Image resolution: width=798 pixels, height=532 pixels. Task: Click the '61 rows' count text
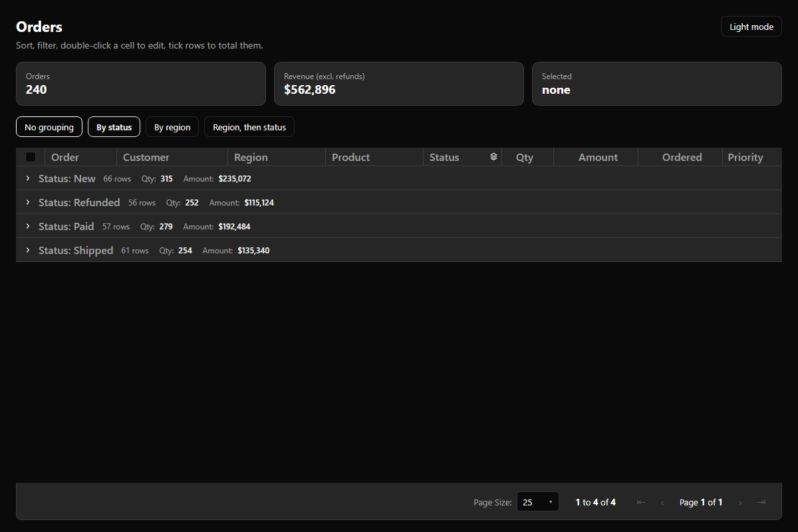click(x=135, y=251)
